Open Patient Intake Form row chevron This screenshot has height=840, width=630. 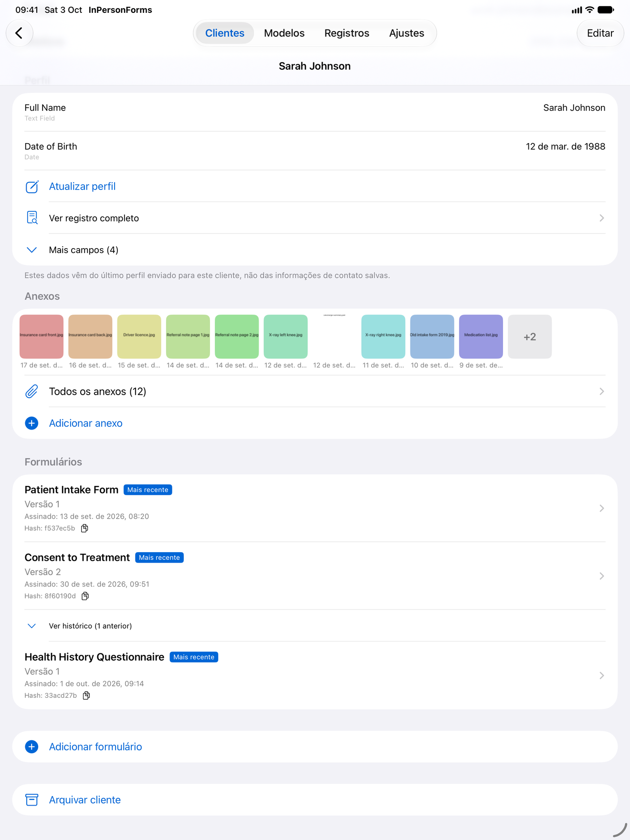pyautogui.click(x=602, y=508)
